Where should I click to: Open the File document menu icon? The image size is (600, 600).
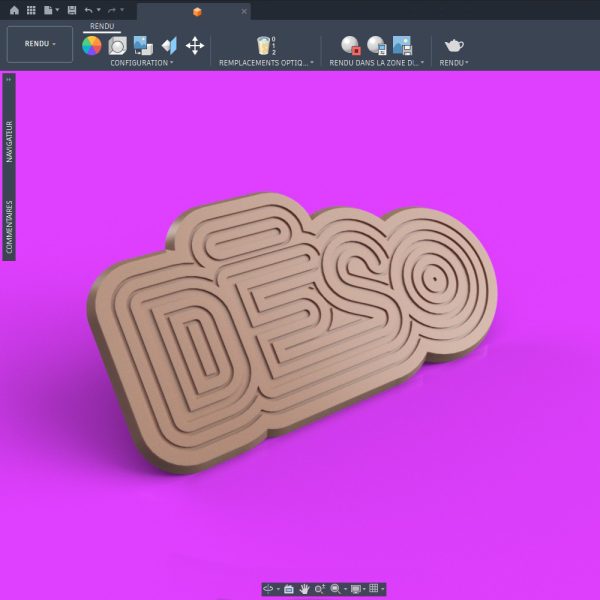48,10
